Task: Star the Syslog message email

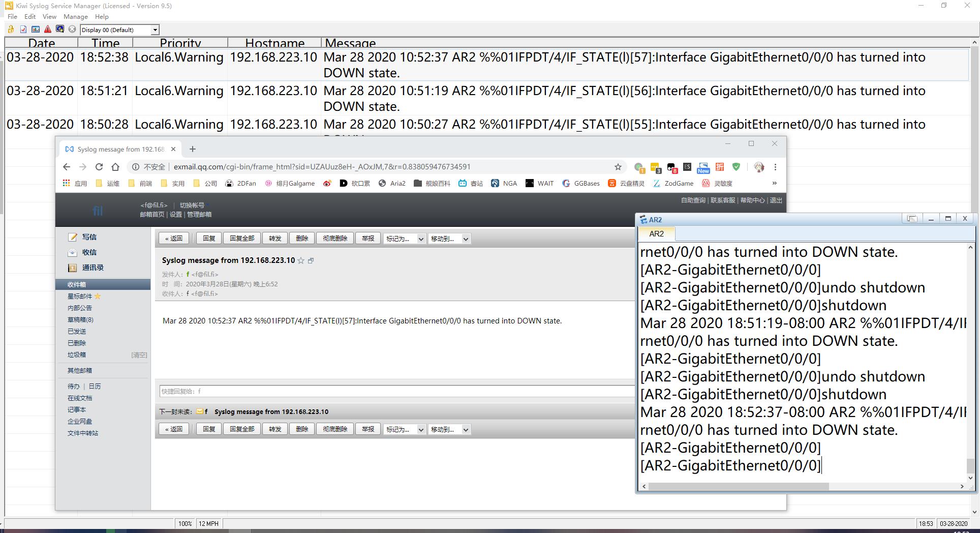Action: tap(301, 260)
